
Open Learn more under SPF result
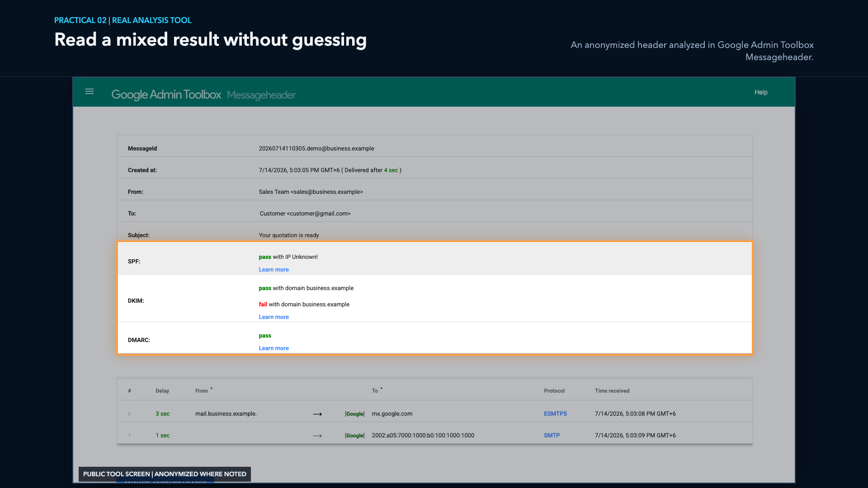274,270
